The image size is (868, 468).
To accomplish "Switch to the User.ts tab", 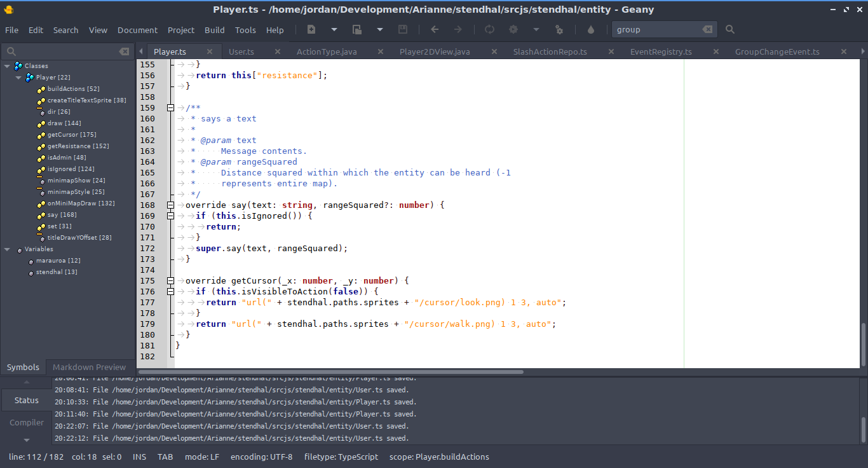I will pos(241,52).
